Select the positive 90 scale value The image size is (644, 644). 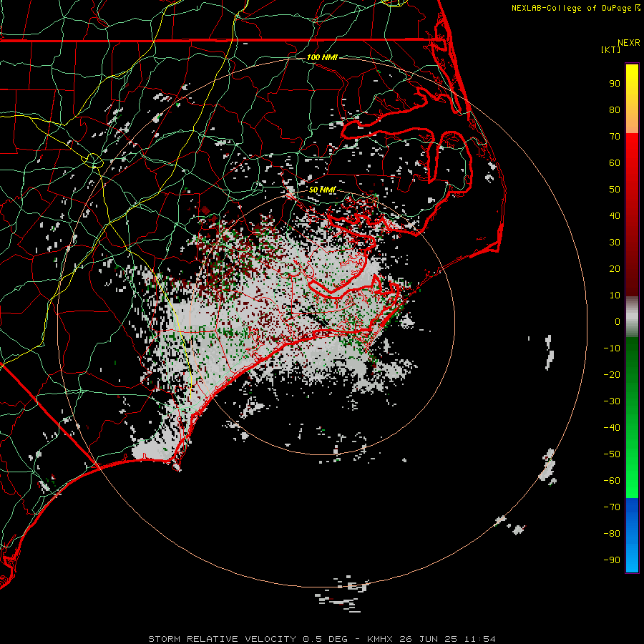pyautogui.click(x=615, y=84)
